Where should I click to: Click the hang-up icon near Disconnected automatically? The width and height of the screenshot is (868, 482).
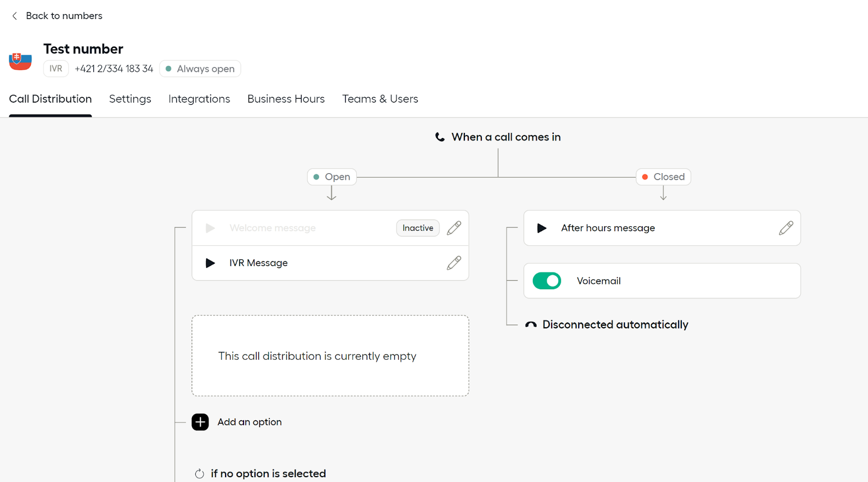click(x=531, y=325)
